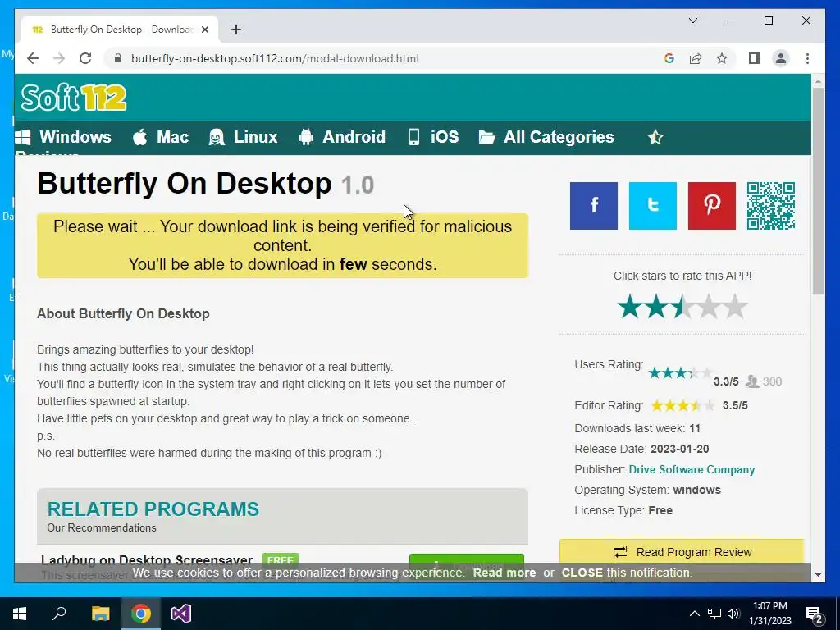Go back in Chrome

[x=33, y=58]
